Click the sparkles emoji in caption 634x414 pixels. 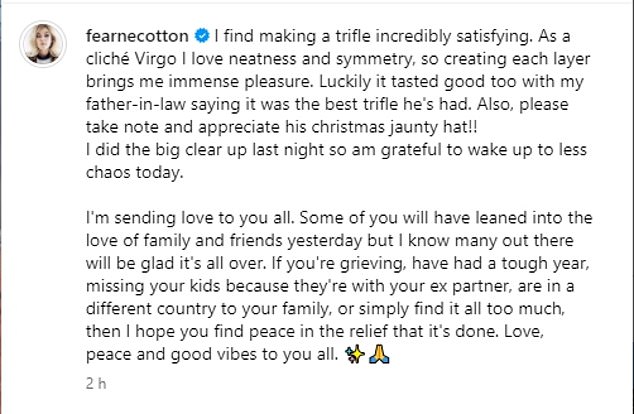[355, 354]
